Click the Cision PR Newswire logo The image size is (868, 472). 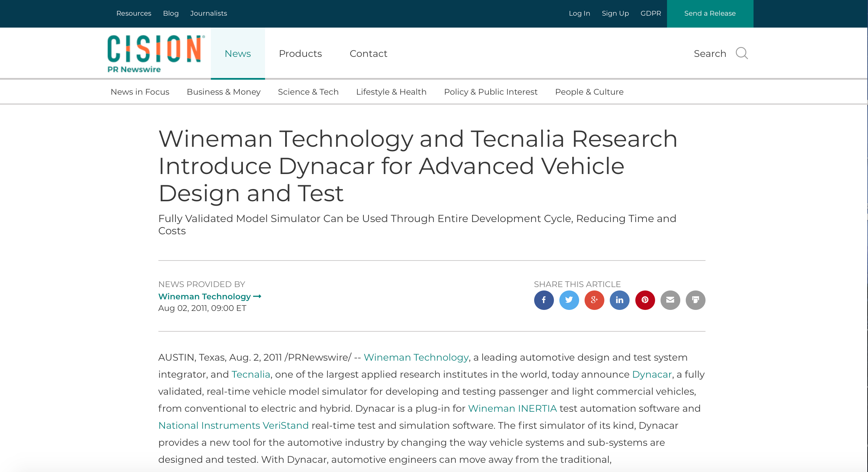click(x=156, y=54)
